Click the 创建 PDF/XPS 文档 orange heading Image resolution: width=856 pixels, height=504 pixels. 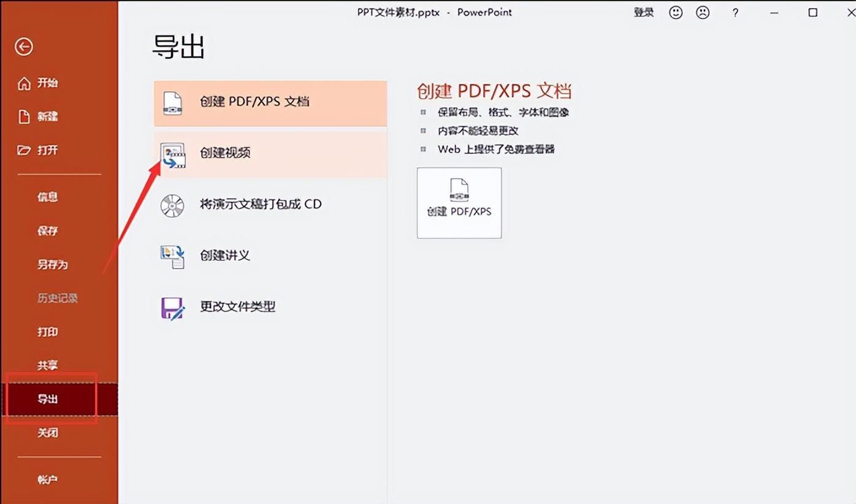pyautogui.click(x=494, y=91)
